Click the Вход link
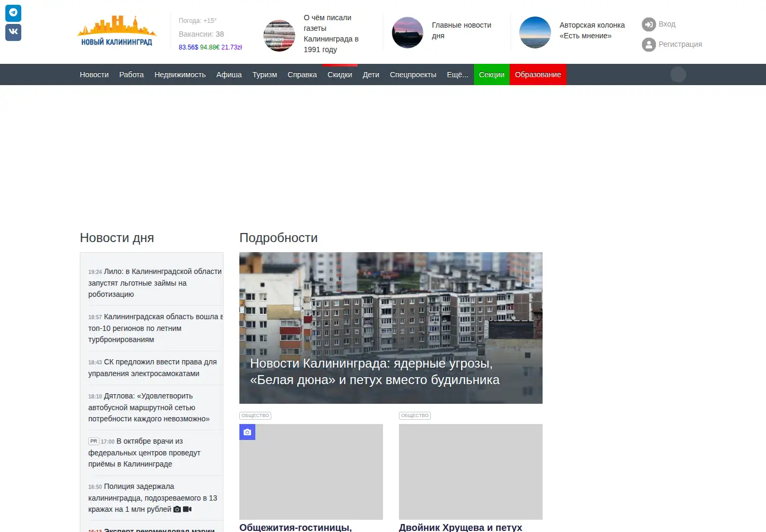Image resolution: width=766 pixels, height=532 pixels. coord(667,24)
